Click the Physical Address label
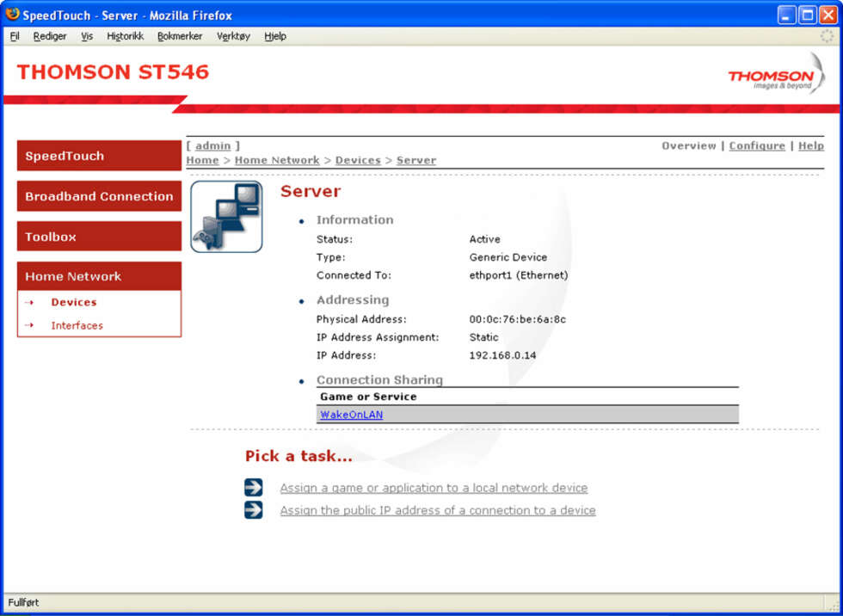The height and width of the screenshot is (616, 843). [361, 319]
